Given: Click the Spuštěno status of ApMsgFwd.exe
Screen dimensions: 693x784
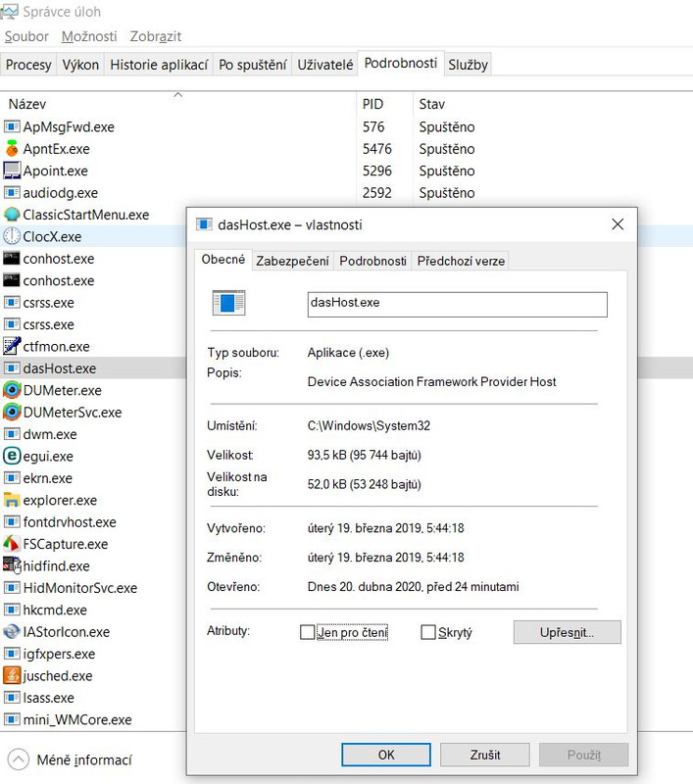Looking at the screenshot, I should (x=447, y=127).
